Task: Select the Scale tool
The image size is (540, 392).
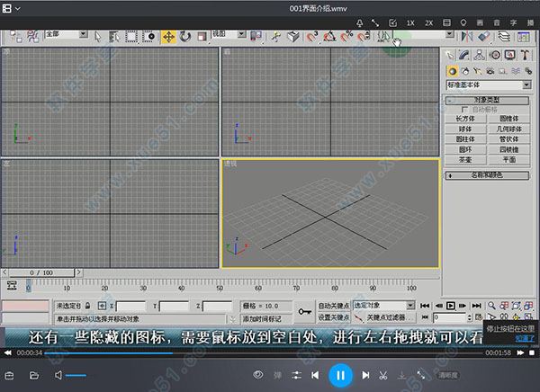Action: 202,37
